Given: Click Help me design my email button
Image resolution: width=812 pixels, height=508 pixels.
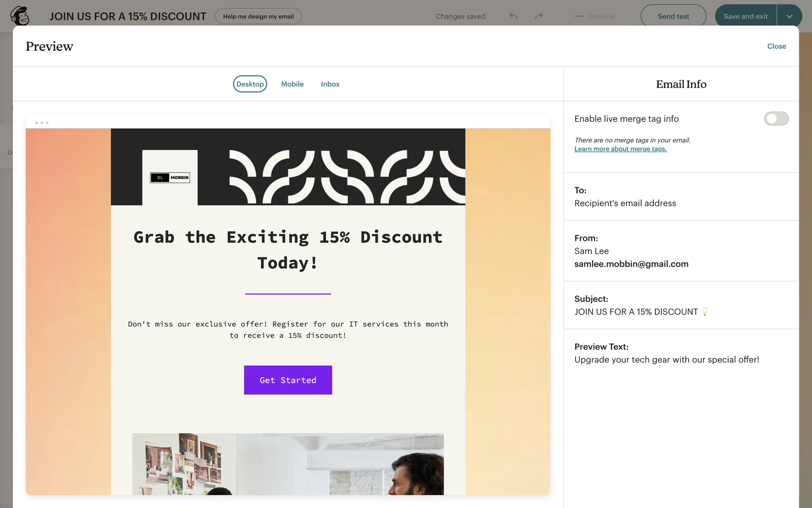Looking at the screenshot, I should (258, 16).
